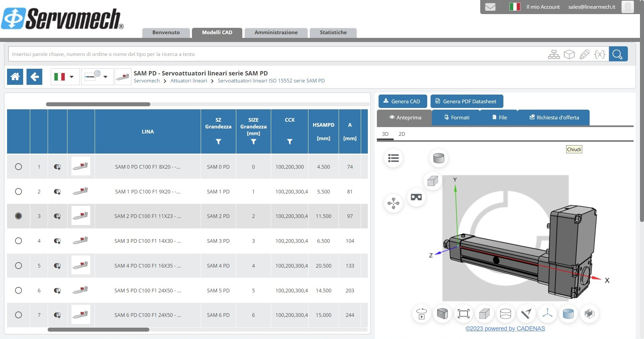Select radio button for SAM 6 PD row
This screenshot has height=339, width=644.
click(x=18, y=315)
